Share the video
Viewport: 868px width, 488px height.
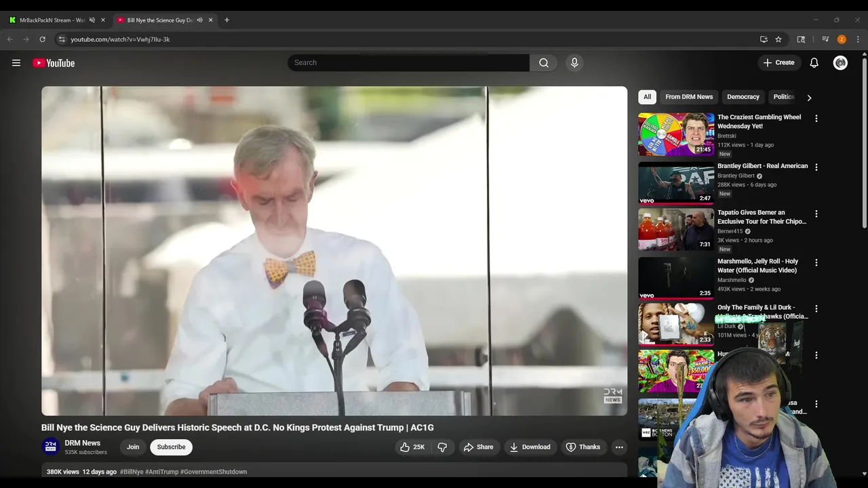click(x=478, y=447)
